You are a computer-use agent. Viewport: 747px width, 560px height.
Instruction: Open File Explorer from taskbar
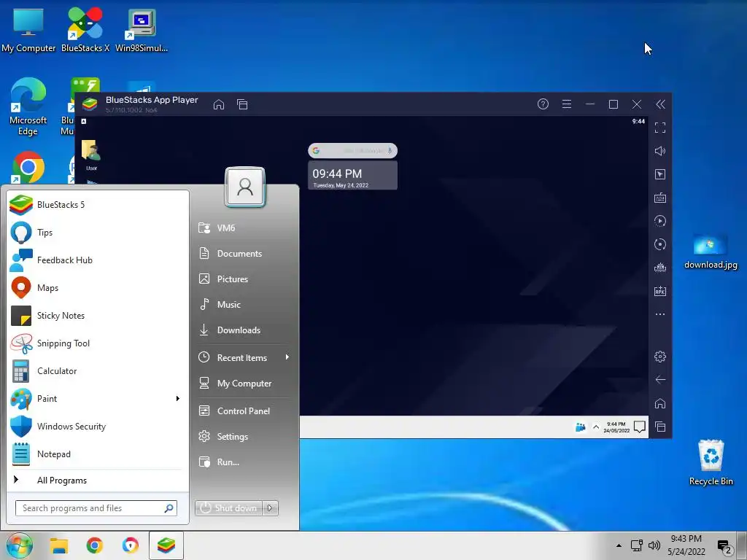click(59, 545)
